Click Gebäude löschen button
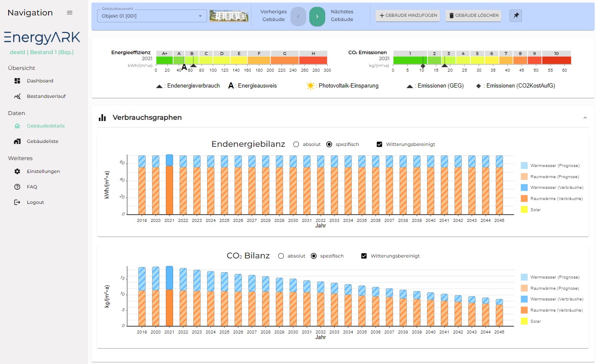The width and height of the screenshot is (595, 364). pyautogui.click(x=473, y=15)
